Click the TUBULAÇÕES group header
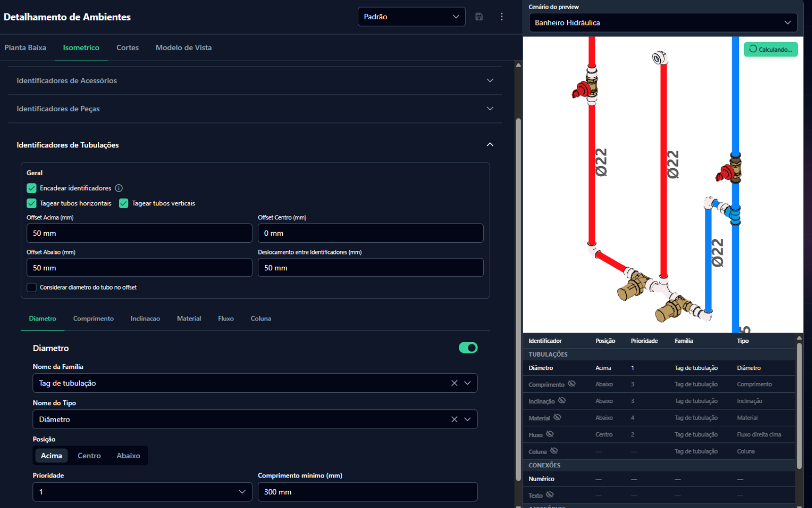The image size is (812, 508). 659,354
